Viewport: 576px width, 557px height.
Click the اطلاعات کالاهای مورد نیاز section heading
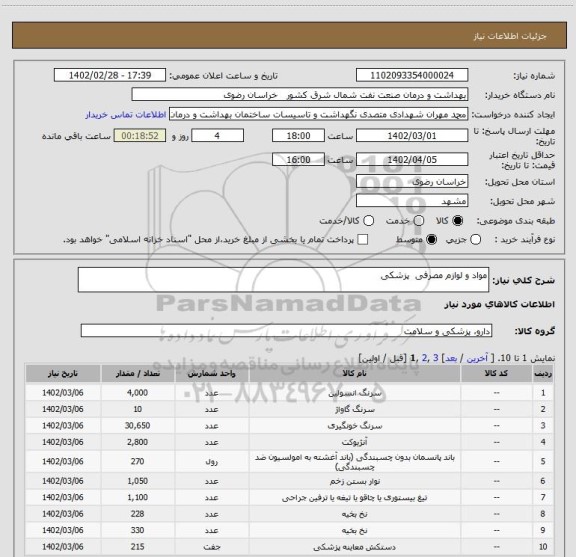[500, 305]
